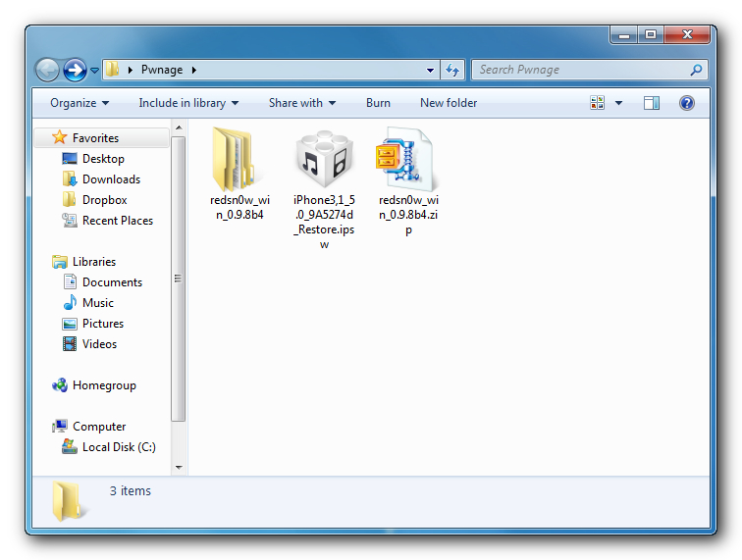Click the Back navigation arrow
Image resolution: width=742 pixels, height=560 pixels.
47,70
